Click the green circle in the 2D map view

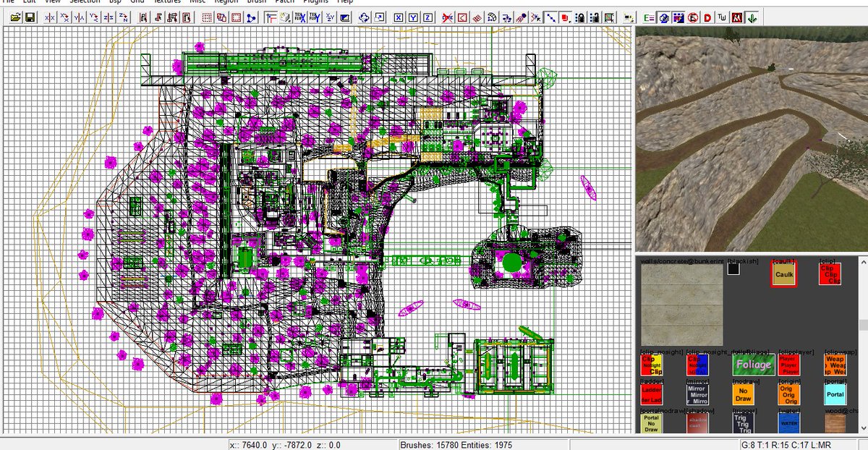pyautogui.click(x=511, y=262)
